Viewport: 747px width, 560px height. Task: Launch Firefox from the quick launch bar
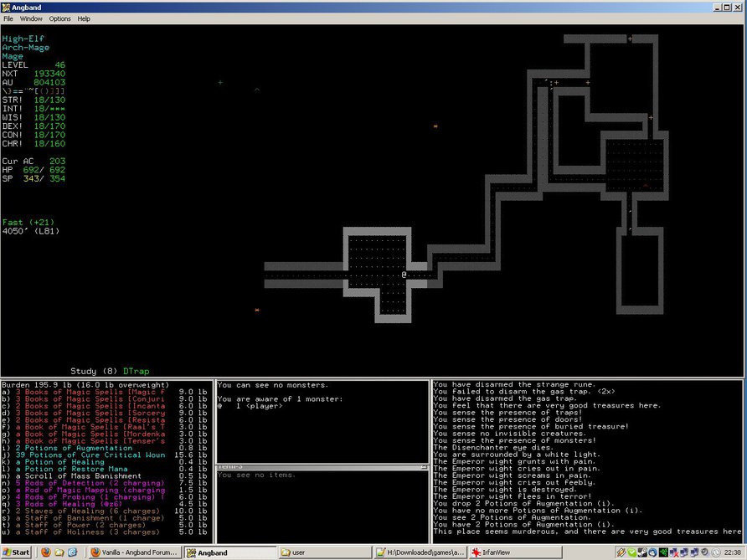tap(45, 552)
